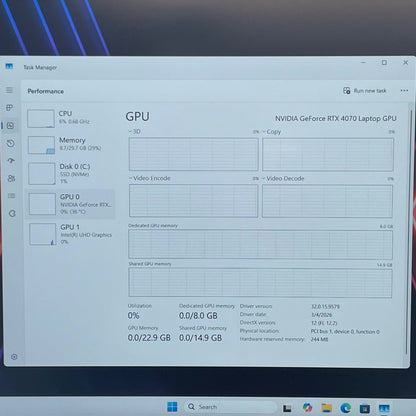Click the Video Decode usage graph

coord(327,201)
